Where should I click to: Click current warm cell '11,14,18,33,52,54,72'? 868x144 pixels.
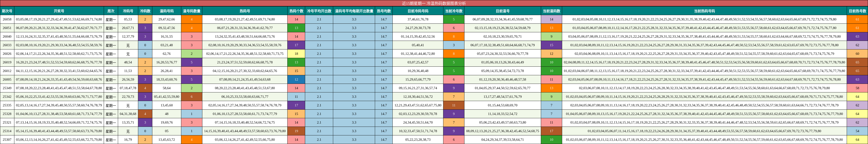[x=502, y=114]
